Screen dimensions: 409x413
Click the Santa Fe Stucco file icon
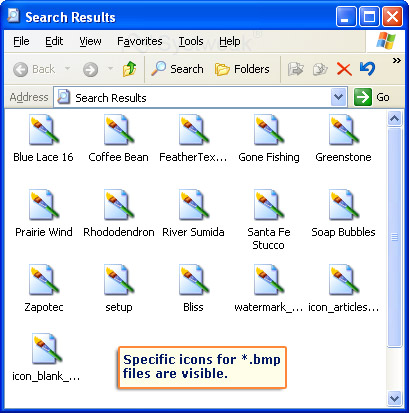pyautogui.click(x=269, y=204)
